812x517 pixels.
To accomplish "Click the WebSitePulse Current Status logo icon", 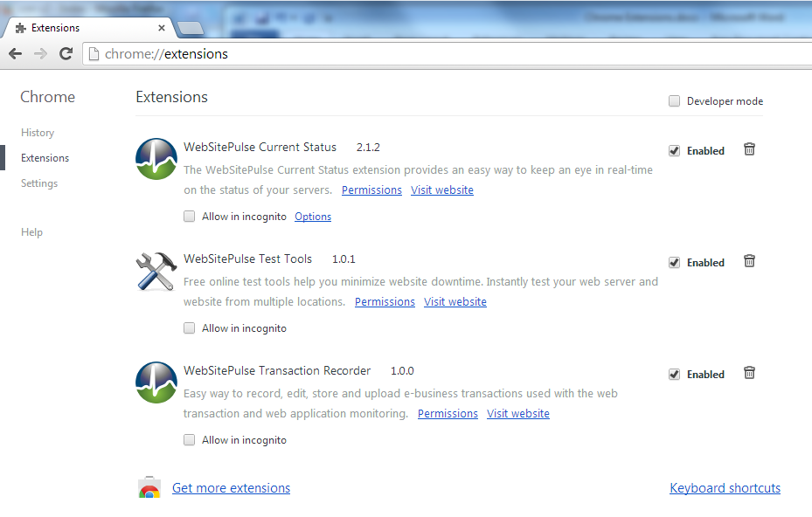I will click(156, 159).
